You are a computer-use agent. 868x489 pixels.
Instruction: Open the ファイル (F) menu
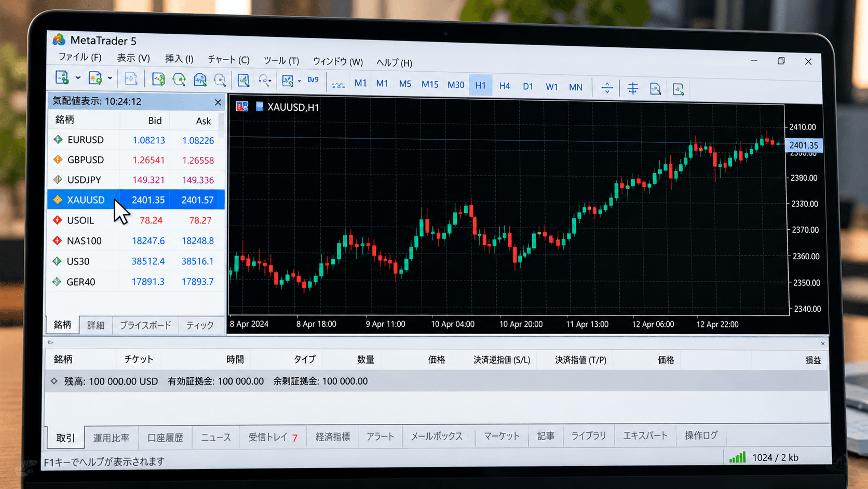click(x=80, y=57)
